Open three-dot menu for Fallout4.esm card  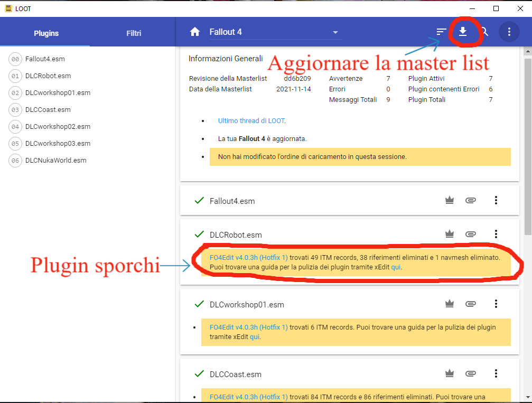pos(496,200)
